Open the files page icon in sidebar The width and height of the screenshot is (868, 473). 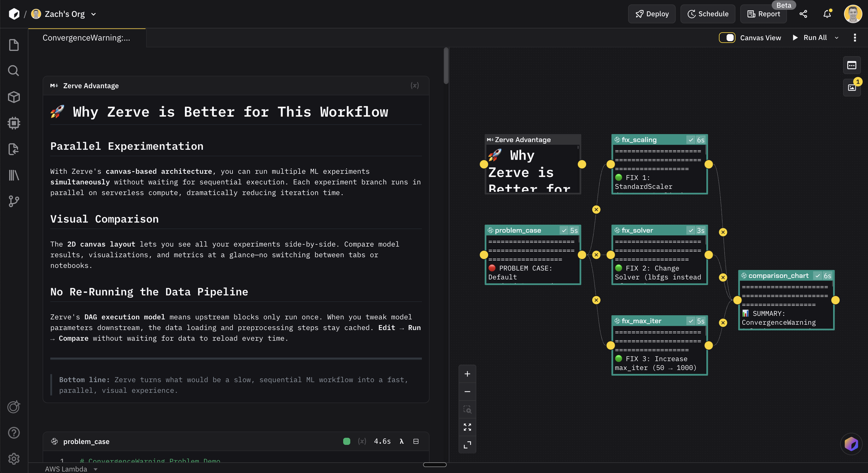tap(14, 45)
